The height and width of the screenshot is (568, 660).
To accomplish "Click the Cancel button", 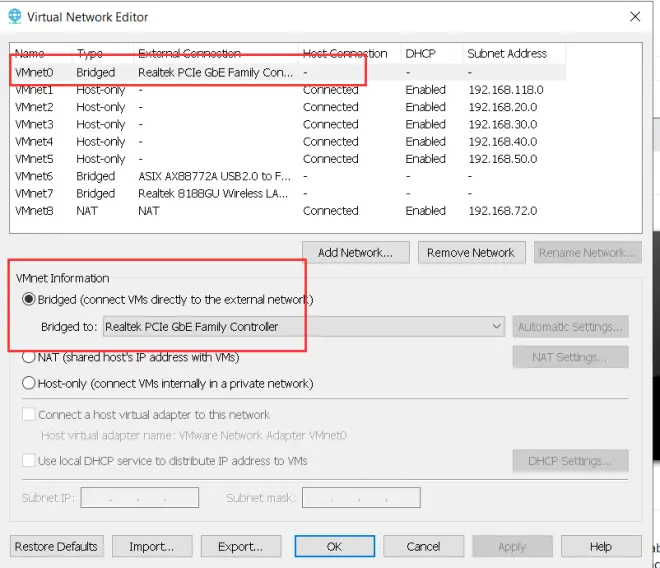I will click(x=423, y=547).
